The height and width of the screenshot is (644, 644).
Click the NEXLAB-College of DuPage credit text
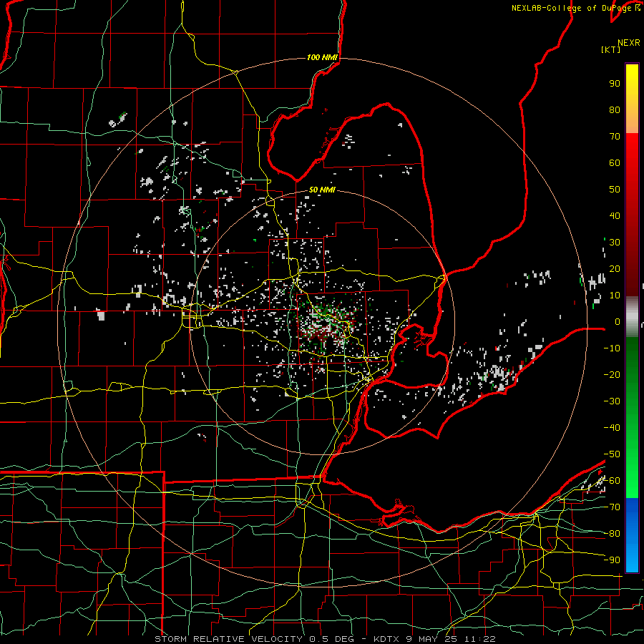[x=573, y=8]
